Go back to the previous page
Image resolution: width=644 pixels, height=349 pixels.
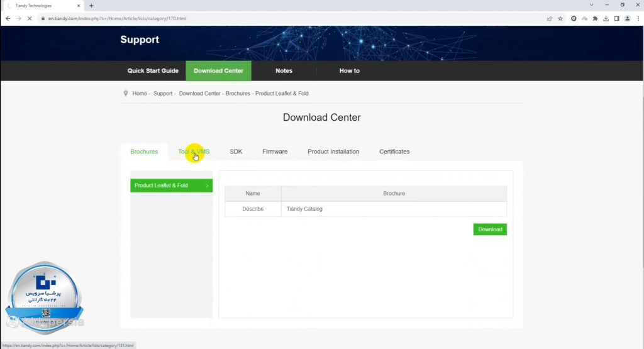[x=8, y=18]
